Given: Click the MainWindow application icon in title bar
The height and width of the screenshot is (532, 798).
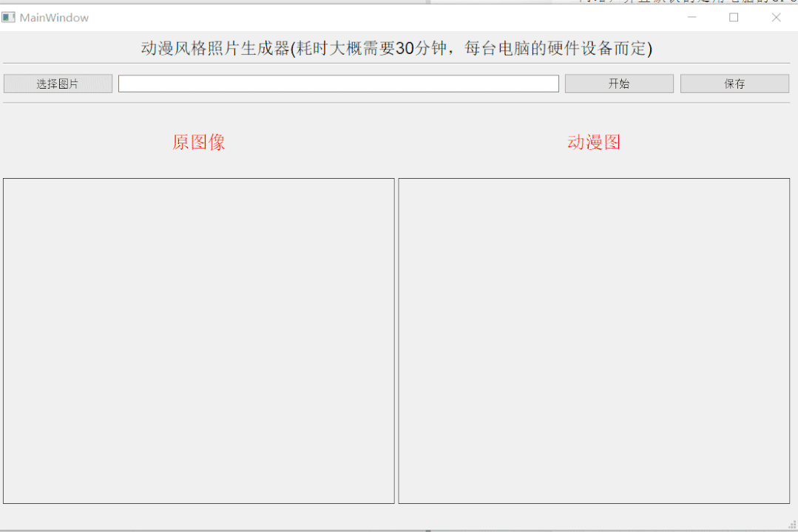Looking at the screenshot, I should 9,16.
